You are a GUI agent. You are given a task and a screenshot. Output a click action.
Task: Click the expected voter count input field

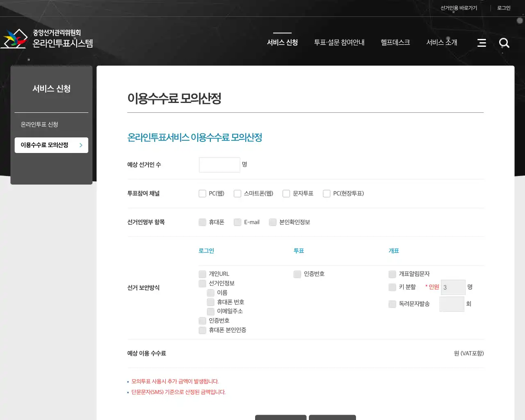(x=219, y=164)
